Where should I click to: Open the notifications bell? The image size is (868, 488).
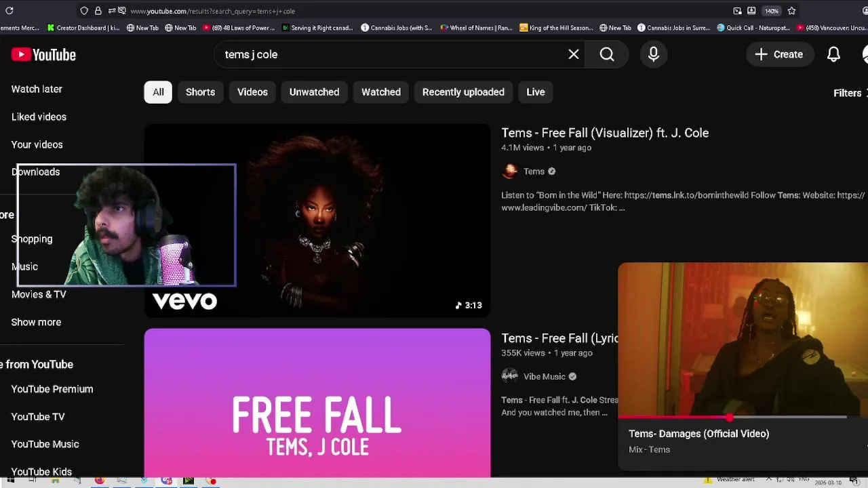833,54
